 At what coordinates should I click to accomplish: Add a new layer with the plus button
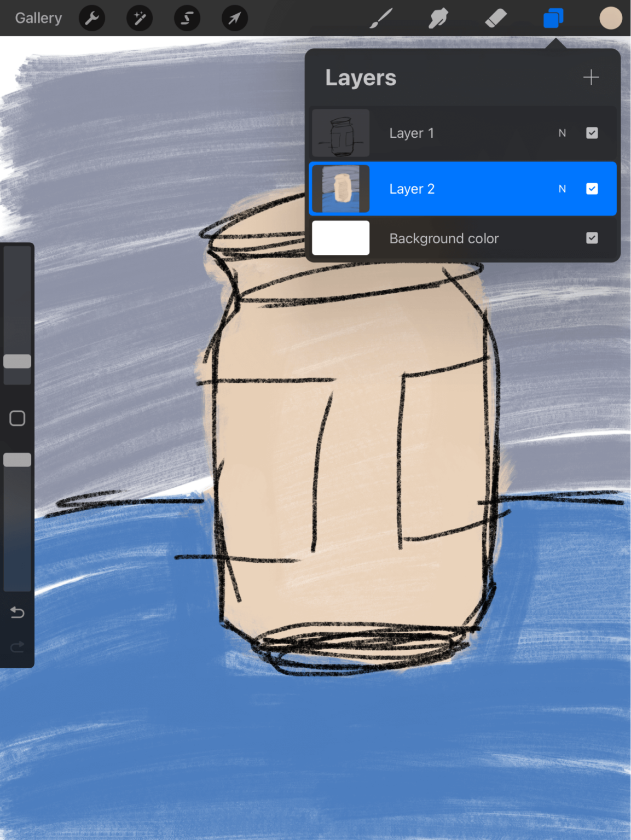coord(591,77)
